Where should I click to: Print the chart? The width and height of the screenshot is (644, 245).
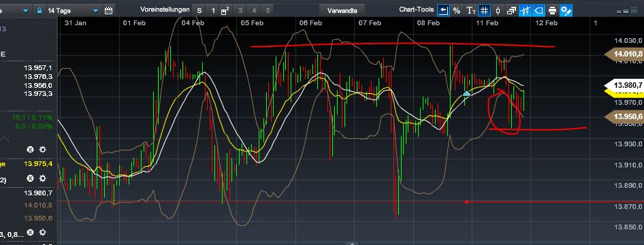point(552,11)
